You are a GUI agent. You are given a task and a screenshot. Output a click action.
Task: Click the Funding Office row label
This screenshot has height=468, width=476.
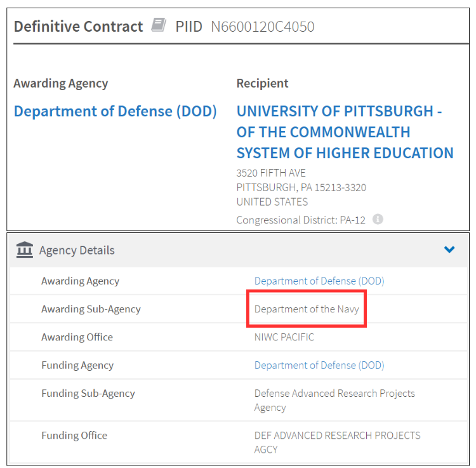pos(74,436)
